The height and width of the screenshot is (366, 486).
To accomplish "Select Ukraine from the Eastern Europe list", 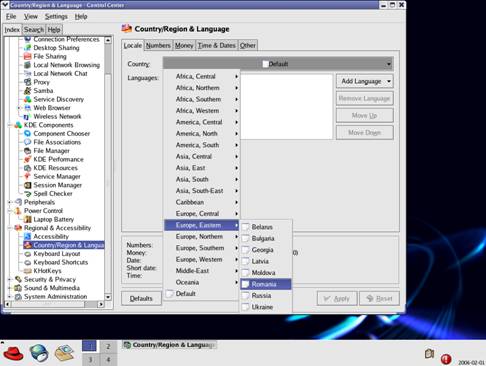I will point(266,307).
